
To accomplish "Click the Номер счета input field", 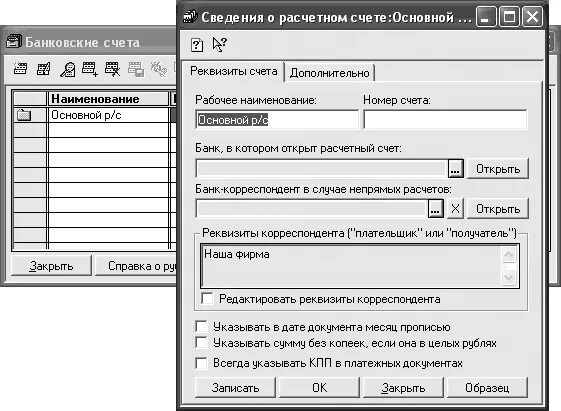I will [445, 119].
